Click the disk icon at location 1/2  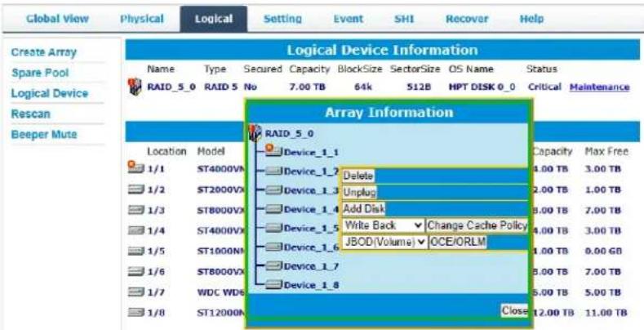[136, 190]
